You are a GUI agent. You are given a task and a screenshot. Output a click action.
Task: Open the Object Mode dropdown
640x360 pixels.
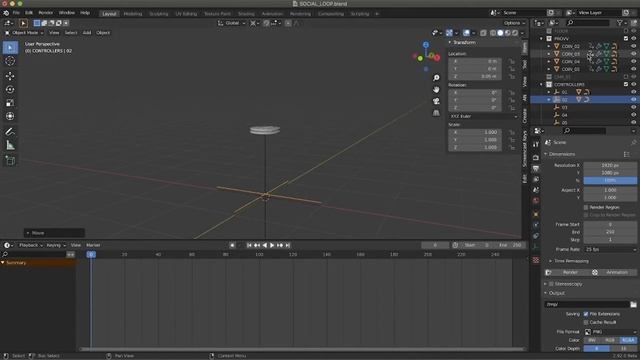point(24,33)
